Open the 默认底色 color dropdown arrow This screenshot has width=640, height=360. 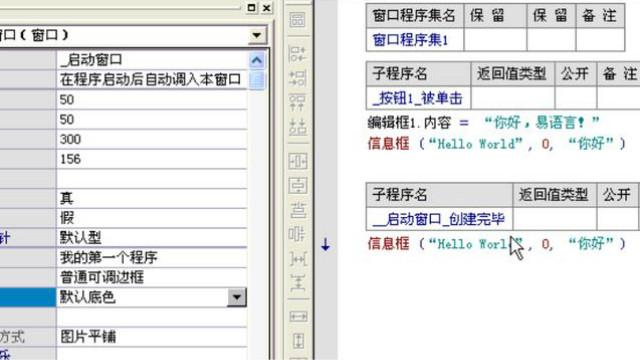(237, 297)
